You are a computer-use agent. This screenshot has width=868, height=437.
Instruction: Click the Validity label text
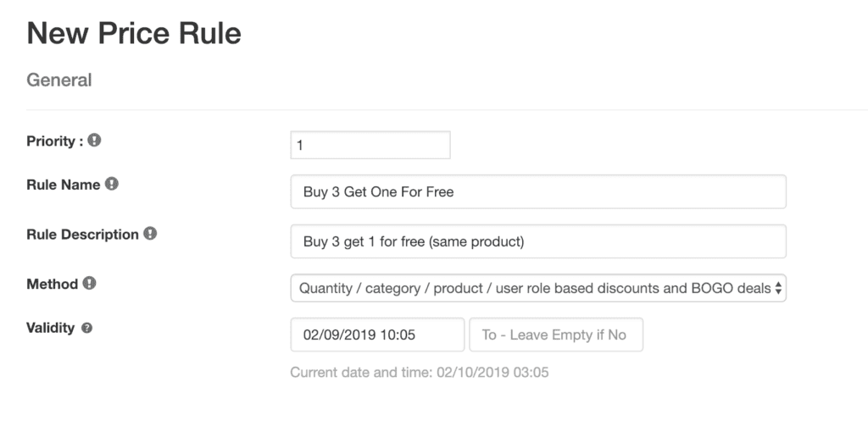pyautogui.click(x=50, y=328)
